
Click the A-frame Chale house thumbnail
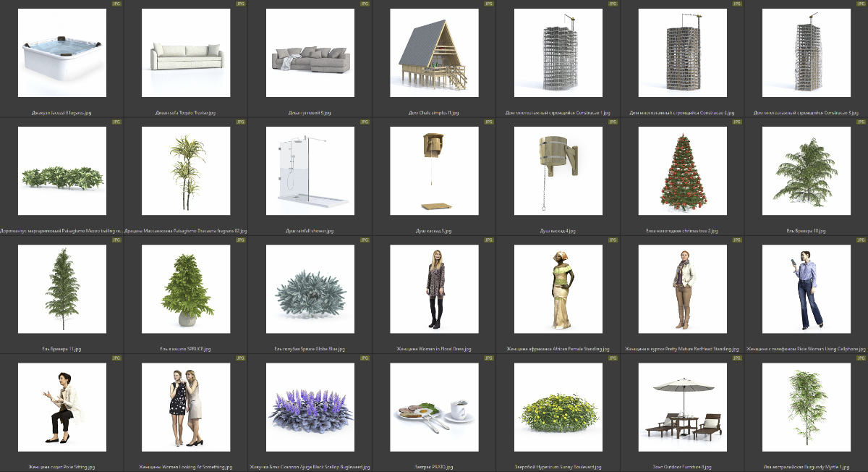(434, 53)
